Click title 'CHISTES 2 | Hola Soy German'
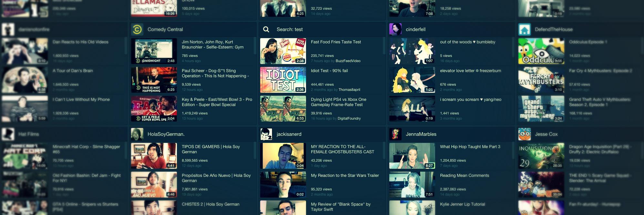 (x=210, y=204)
